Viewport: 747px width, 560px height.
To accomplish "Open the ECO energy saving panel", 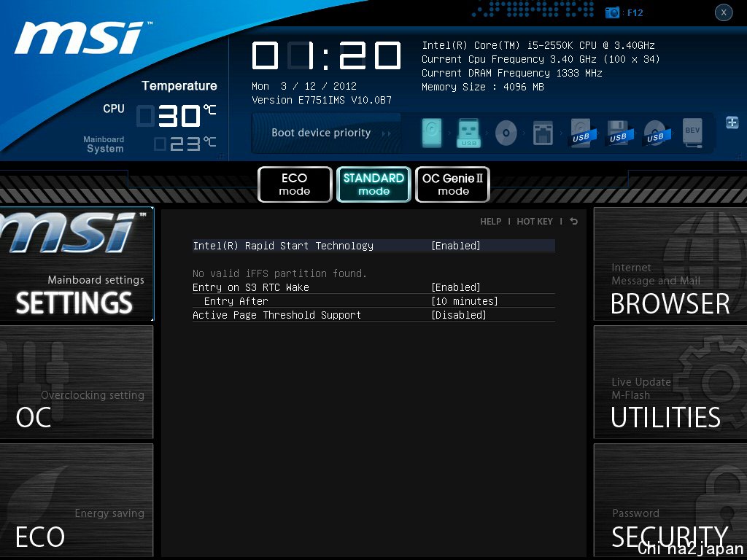I will (x=77, y=500).
